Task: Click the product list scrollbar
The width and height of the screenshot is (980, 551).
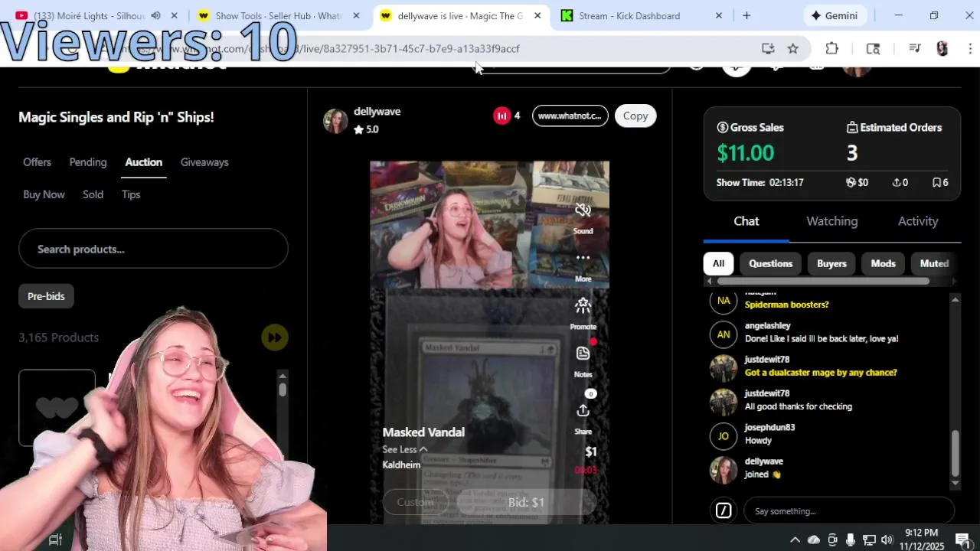Action: click(x=283, y=389)
